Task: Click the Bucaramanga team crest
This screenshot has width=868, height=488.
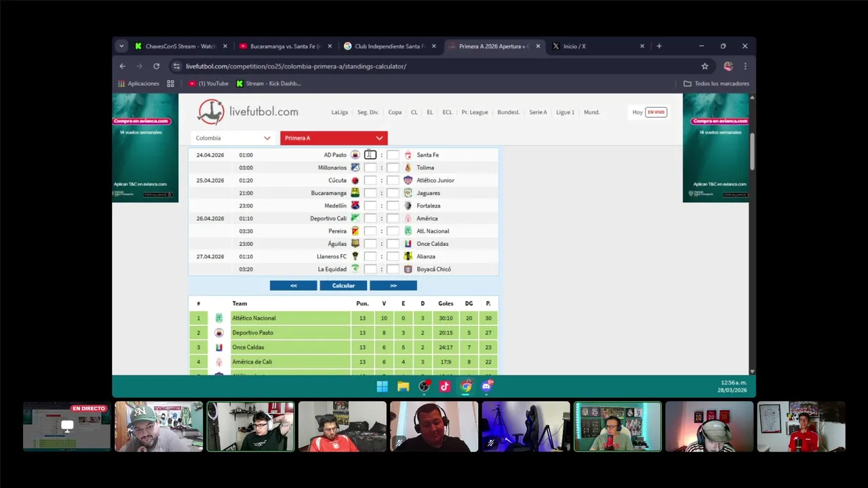Action: click(355, 193)
